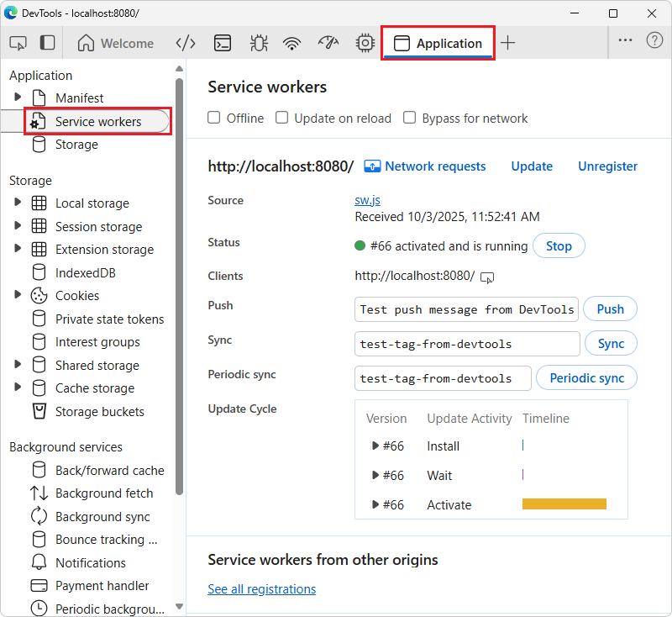Enable Update on reload
The image size is (672, 617).
pos(281,119)
